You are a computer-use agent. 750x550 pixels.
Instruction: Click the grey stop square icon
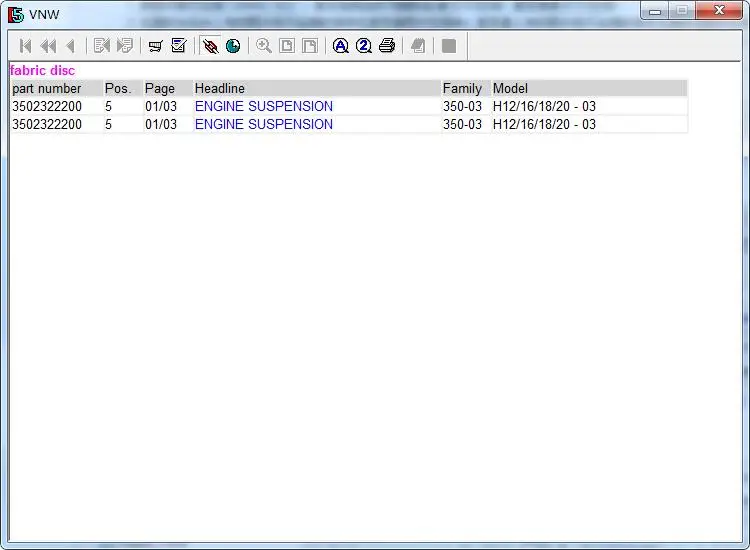tap(449, 46)
